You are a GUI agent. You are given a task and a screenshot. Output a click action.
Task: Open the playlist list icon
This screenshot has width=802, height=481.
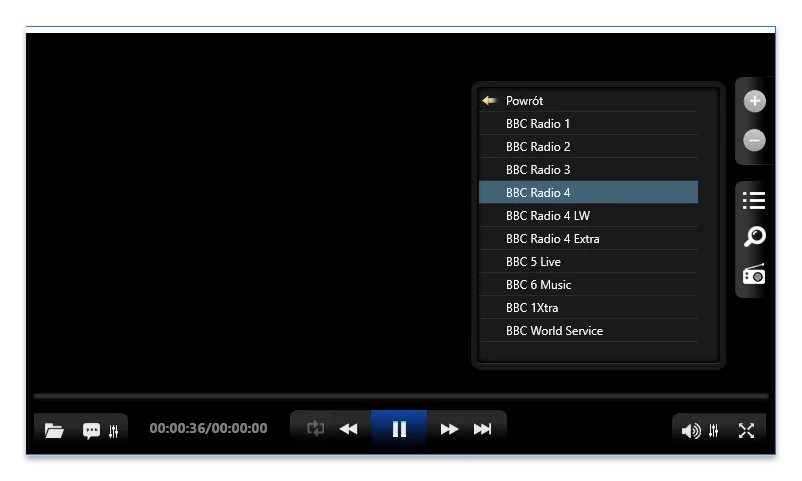(x=754, y=200)
